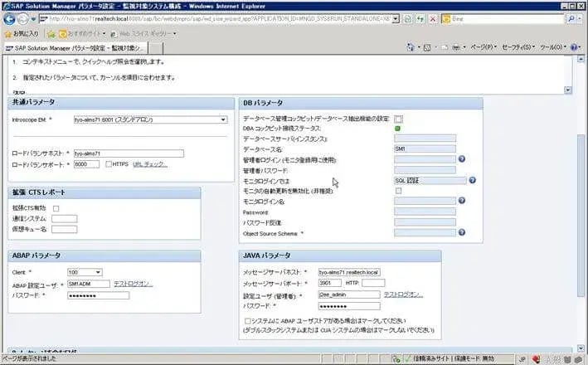This screenshot has height=365, width=588.
Task: Click the 仮想キュー名 input field
Action: coord(65,229)
